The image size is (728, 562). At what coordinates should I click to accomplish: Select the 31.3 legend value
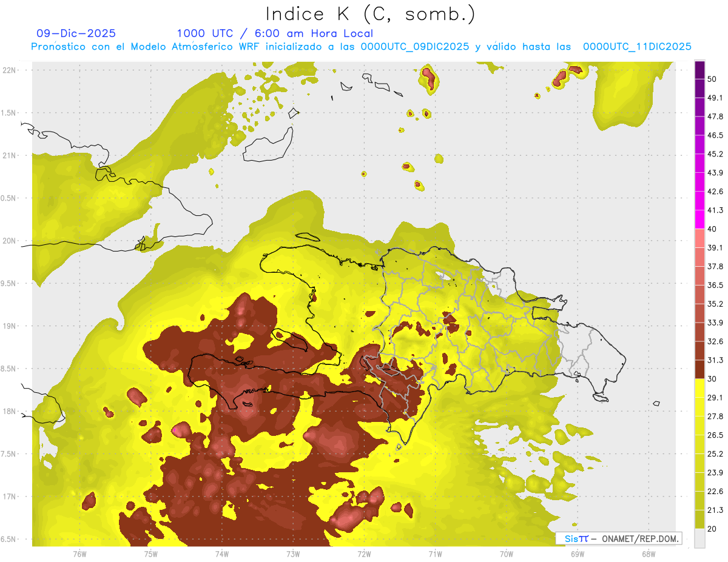715,360
